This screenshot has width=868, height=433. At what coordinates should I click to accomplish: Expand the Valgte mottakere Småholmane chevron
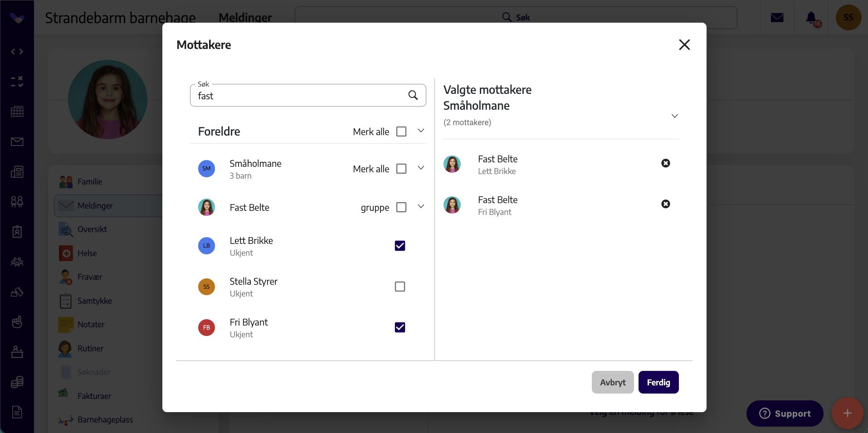tap(675, 116)
